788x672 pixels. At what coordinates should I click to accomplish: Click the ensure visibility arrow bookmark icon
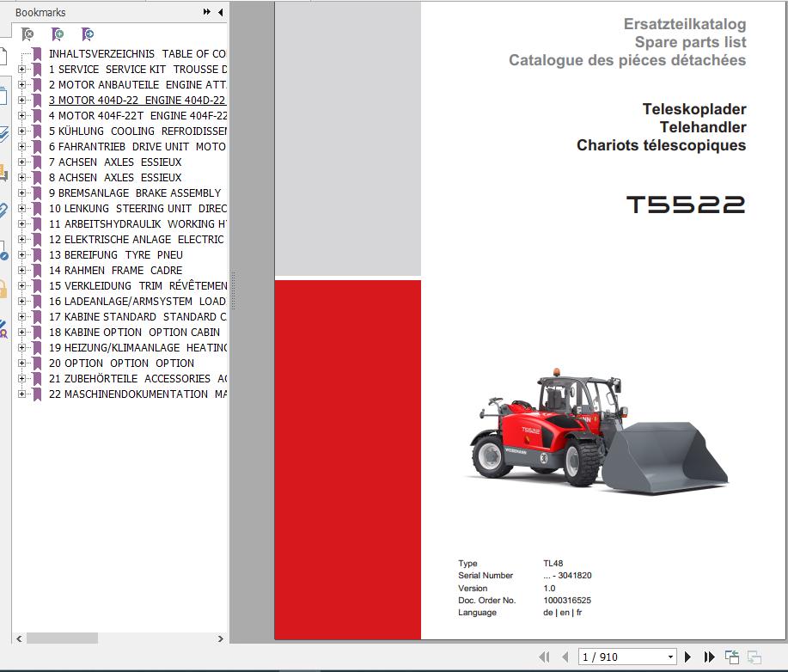pyautogui.click(x=87, y=34)
